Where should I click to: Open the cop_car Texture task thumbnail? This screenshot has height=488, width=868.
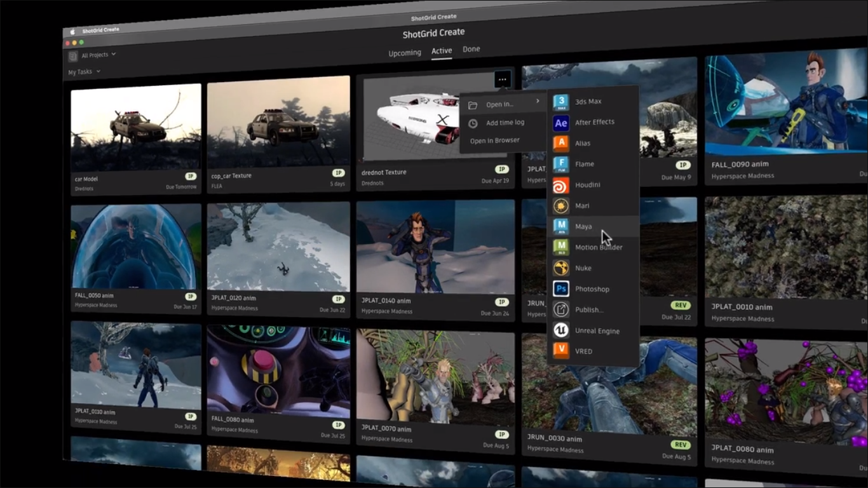pos(278,123)
